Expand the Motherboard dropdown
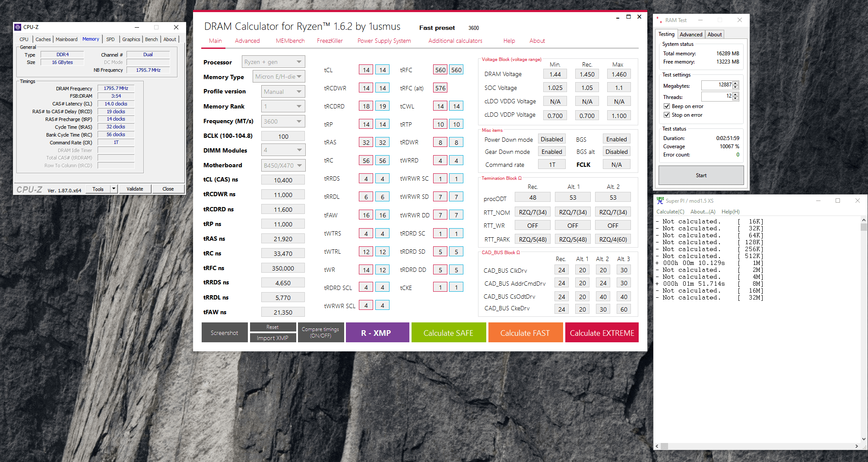Viewport: 868px width, 462px height. coord(283,166)
